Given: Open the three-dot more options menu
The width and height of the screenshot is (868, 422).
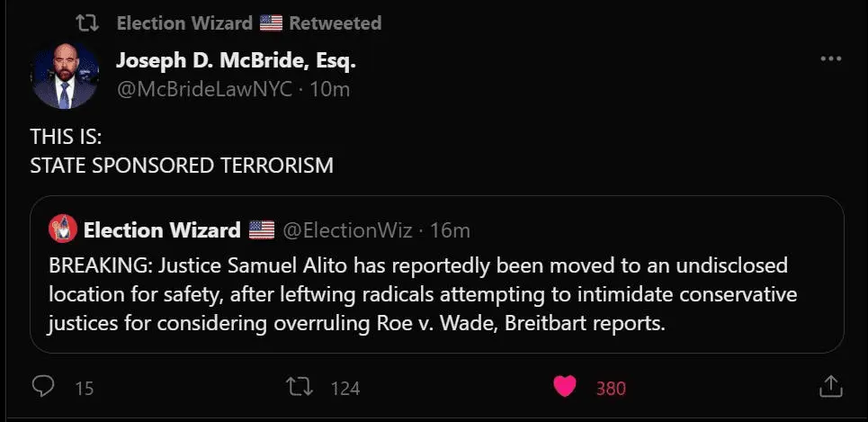Looking at the screenshot, I should point(830,60).
